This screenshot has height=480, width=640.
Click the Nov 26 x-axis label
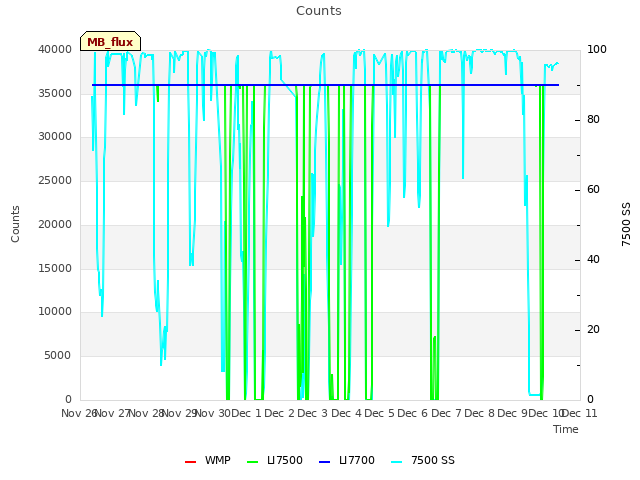(x=78, y=413)
